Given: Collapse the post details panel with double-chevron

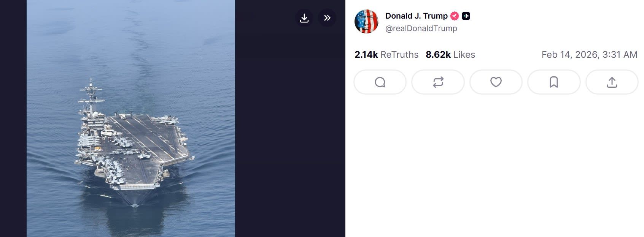Looking at the screenshot, I should click(327, 18).
